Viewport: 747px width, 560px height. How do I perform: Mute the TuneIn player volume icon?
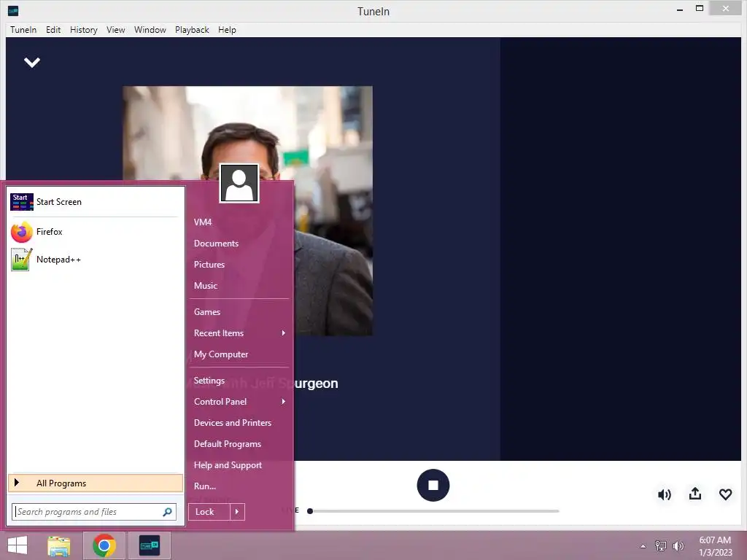point(664,495)
